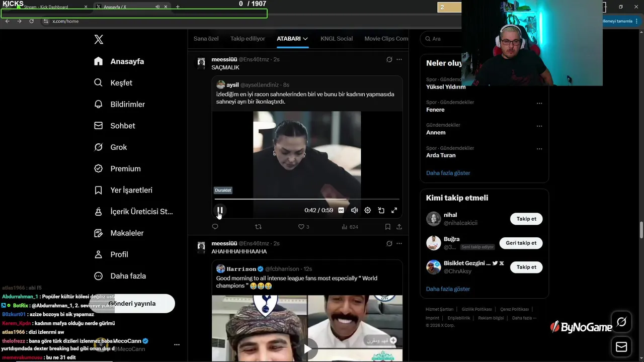Switch to Movie Clips Com tab
Viewport: 644px width, 362px height.
386,39
